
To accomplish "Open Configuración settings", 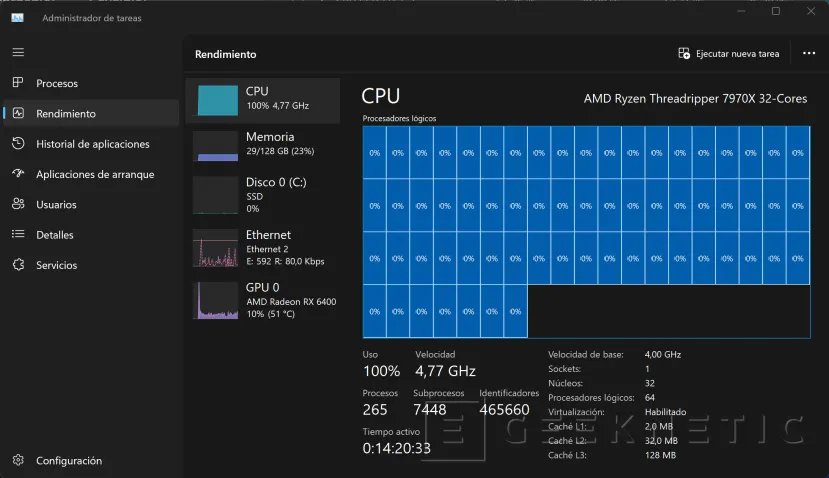I will 91,461.
